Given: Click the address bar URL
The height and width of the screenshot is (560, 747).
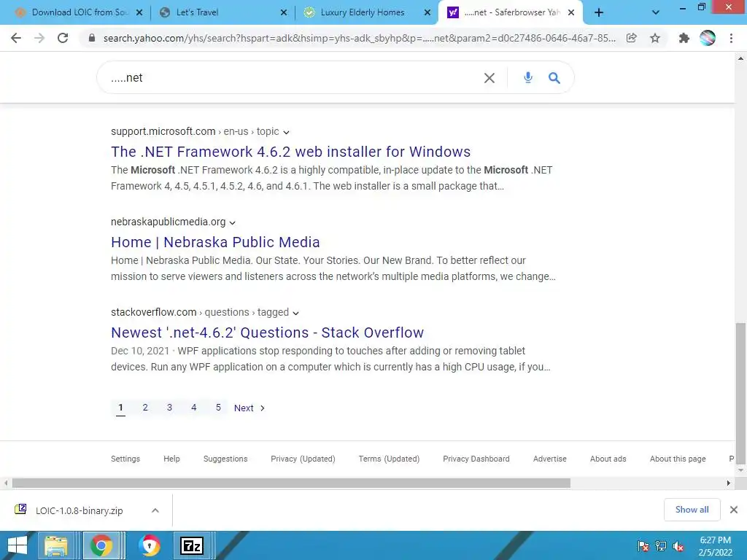Looking at the screenshot, I should tap(359, 38).
